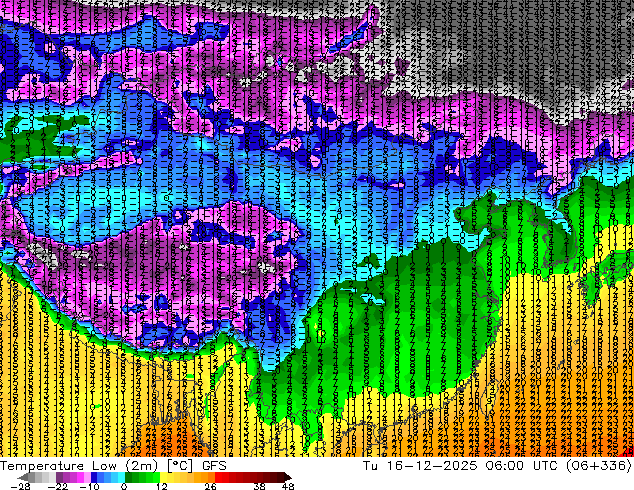The width and height of the screenshot is (634, 490).
Task: Pick the dark green swatch right of 0 on legend
Action: [128, 477]
